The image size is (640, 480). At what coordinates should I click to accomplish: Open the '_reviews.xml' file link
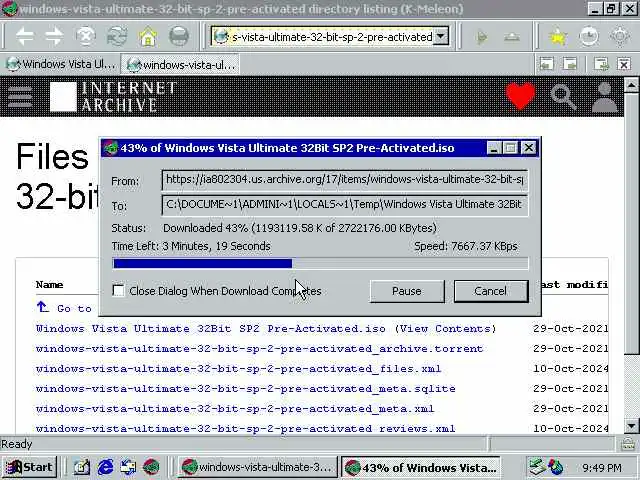[246, 429]
